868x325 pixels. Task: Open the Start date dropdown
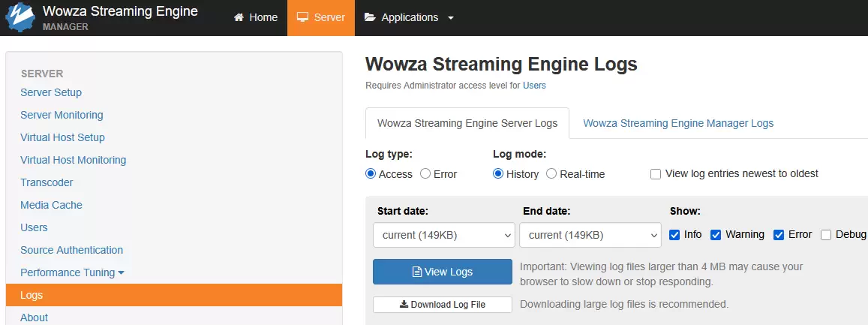(444, 235)
